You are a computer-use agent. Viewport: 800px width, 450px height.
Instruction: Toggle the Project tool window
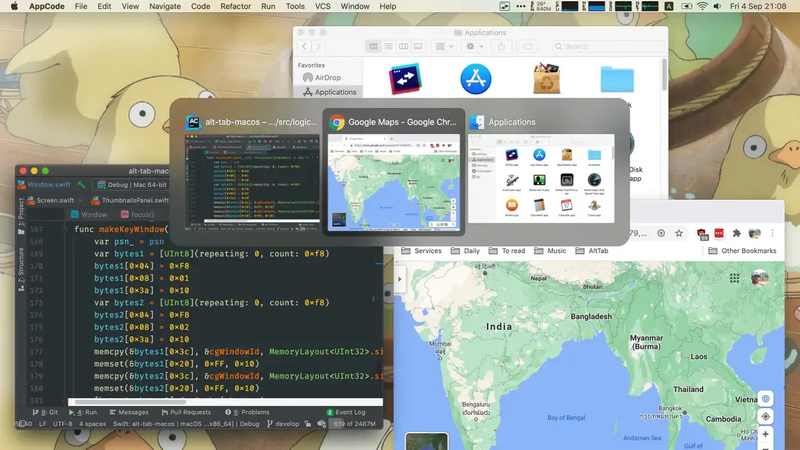[x=21, y=208]
